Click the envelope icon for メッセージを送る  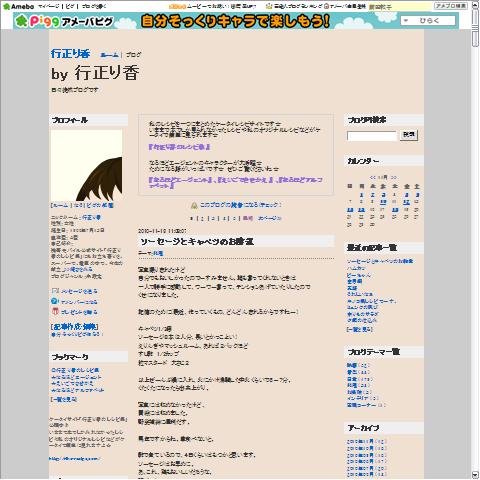point(55,291)
